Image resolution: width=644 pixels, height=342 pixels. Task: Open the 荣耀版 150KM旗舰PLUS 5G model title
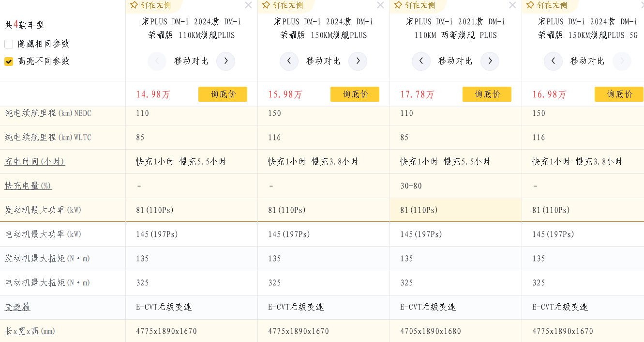click(588, 29)
